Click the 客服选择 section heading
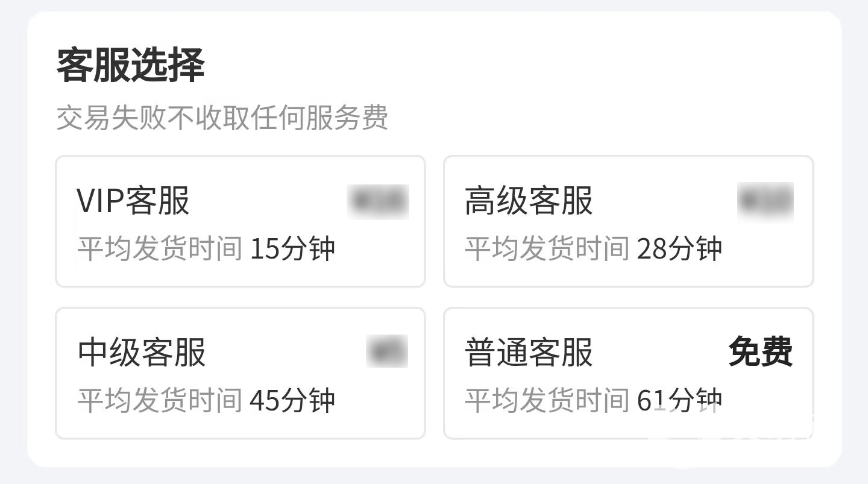The image size is (868, 484). tap(131, 65)
